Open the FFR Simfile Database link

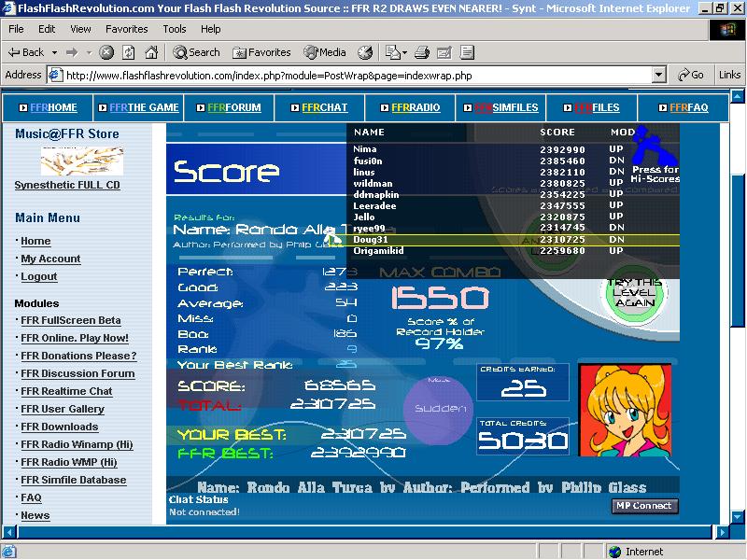tap(74, 480)
